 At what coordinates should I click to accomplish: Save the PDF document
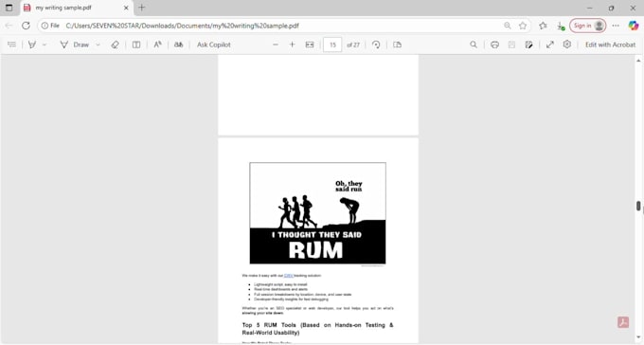coord(511,45)
